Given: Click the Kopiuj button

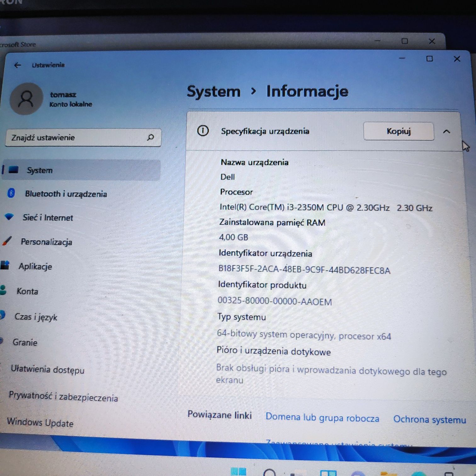Looking at the screenshot, I should click(399, 131).
